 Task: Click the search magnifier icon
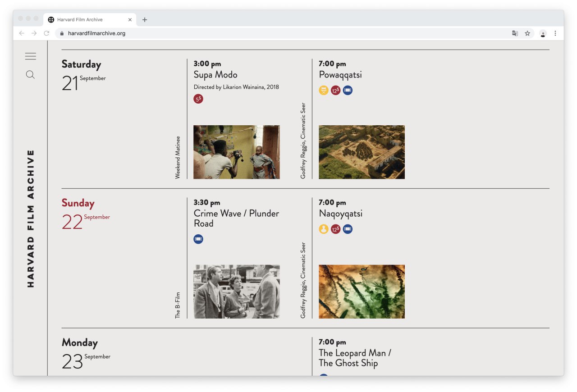pos(30,75)
